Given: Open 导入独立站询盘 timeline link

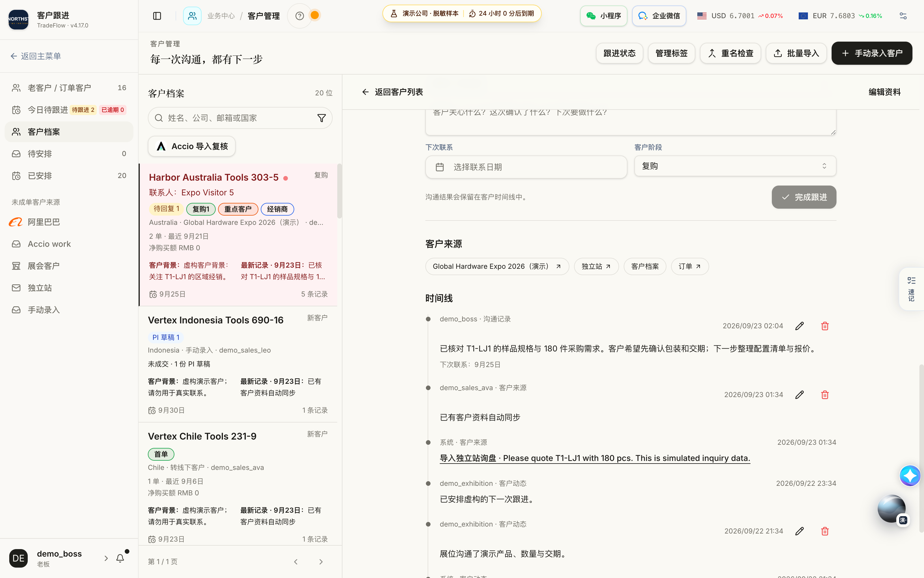Looking at the screenshot, I should click(x=595, y=458).
